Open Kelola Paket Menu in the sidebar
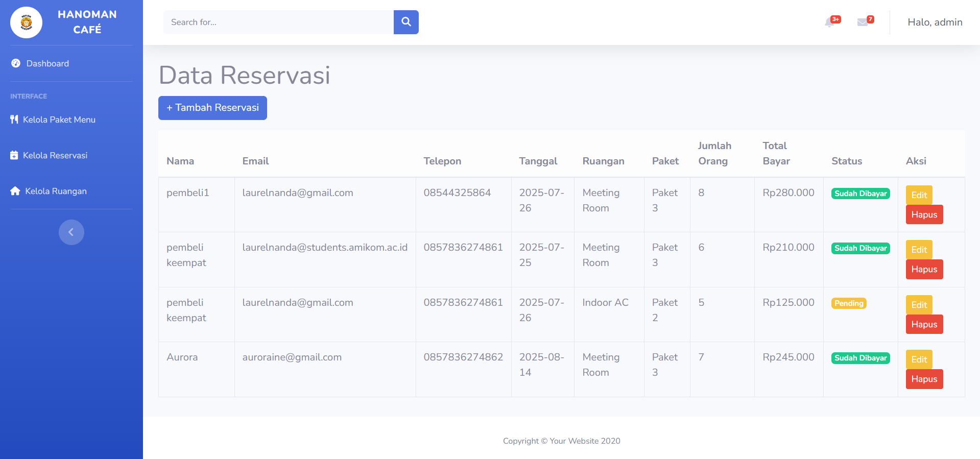Screen dimensions: 980x459 coord(59,119)
